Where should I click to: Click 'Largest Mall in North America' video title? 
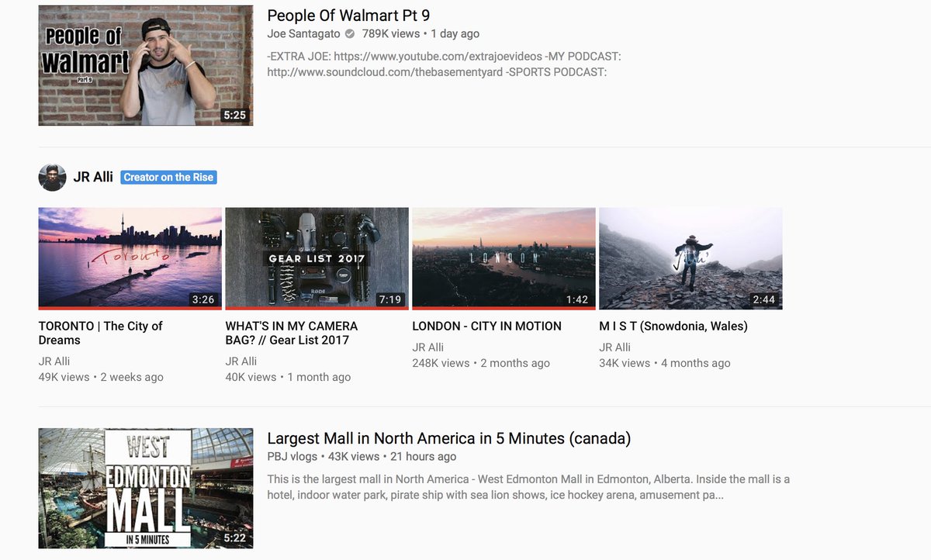449,438
